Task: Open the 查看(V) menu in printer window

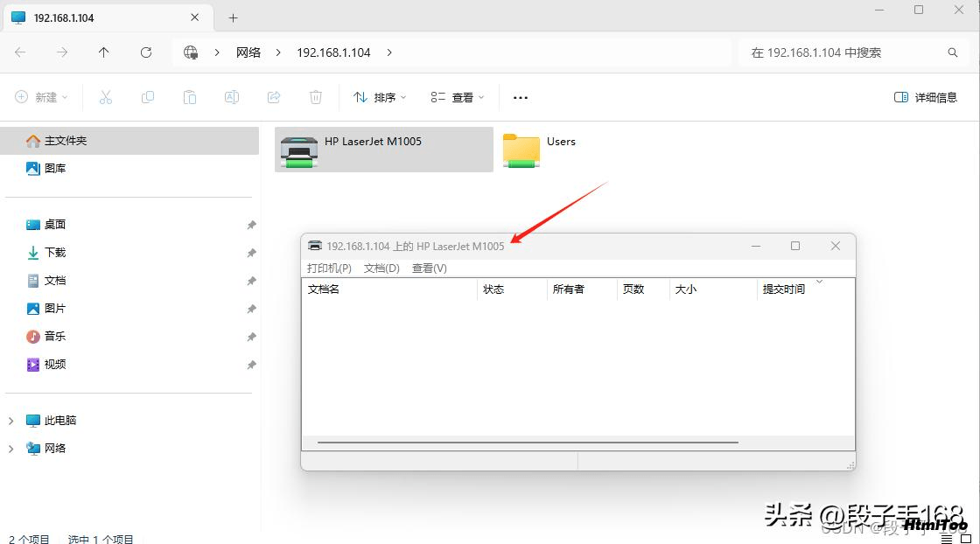Action: [430, 268]
